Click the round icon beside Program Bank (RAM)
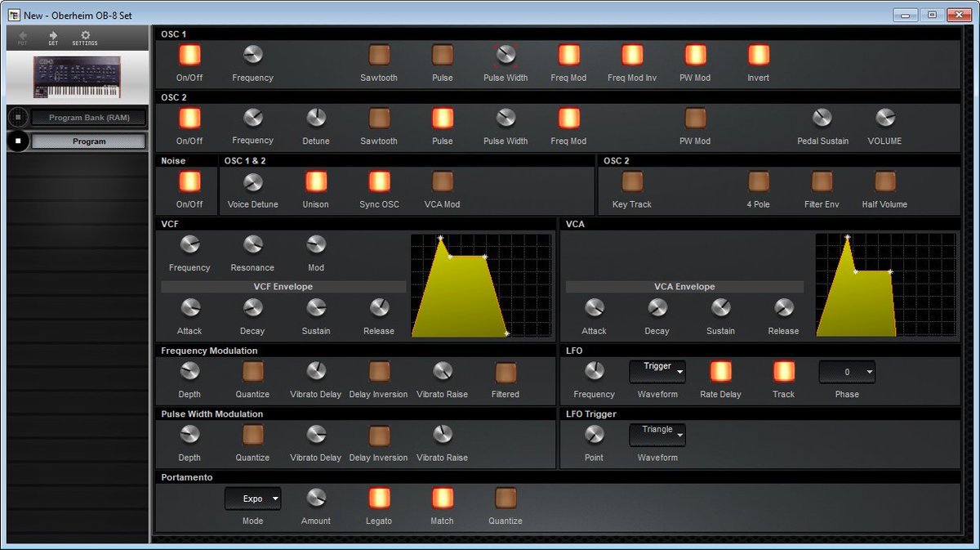This screenshot has width=980, height=550. pos(18,118)
